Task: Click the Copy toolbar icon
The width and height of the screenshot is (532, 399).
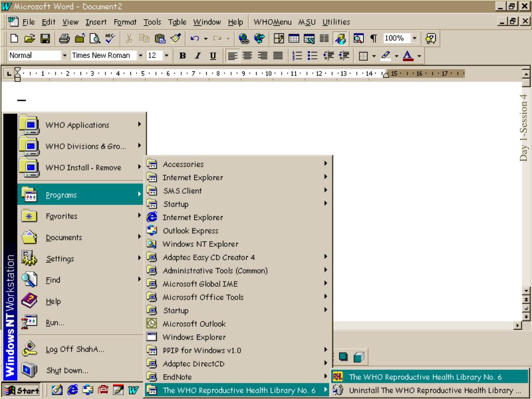Action: point(144,38)
